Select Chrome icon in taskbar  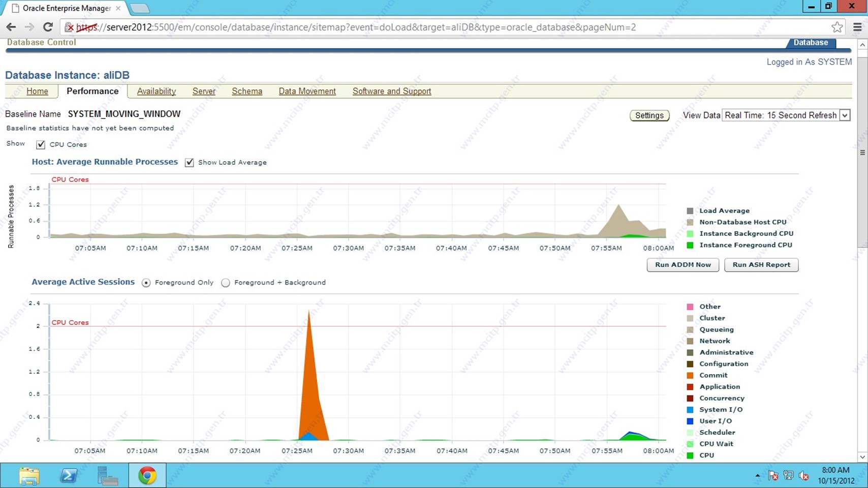(x=147, y=476)
